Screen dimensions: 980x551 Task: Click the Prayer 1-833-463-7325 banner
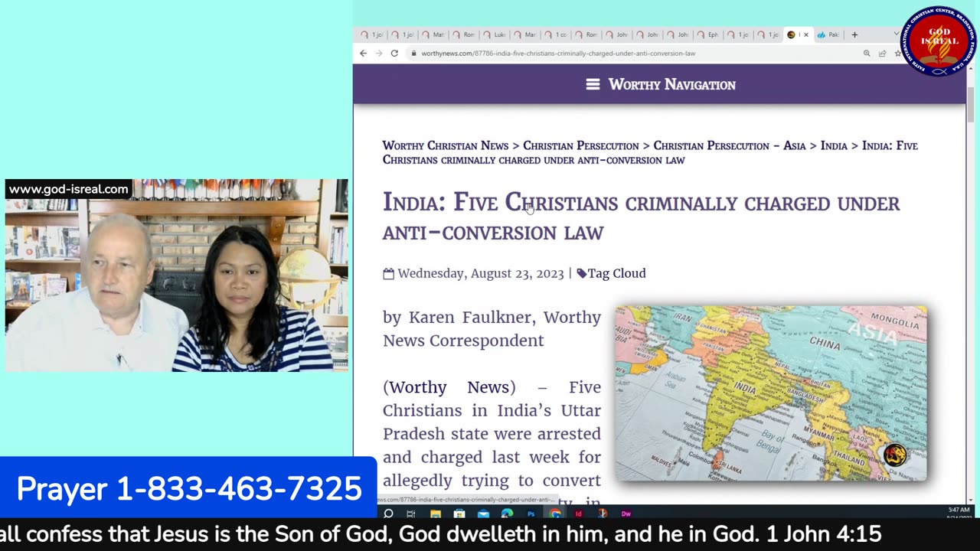coord(188,489)
